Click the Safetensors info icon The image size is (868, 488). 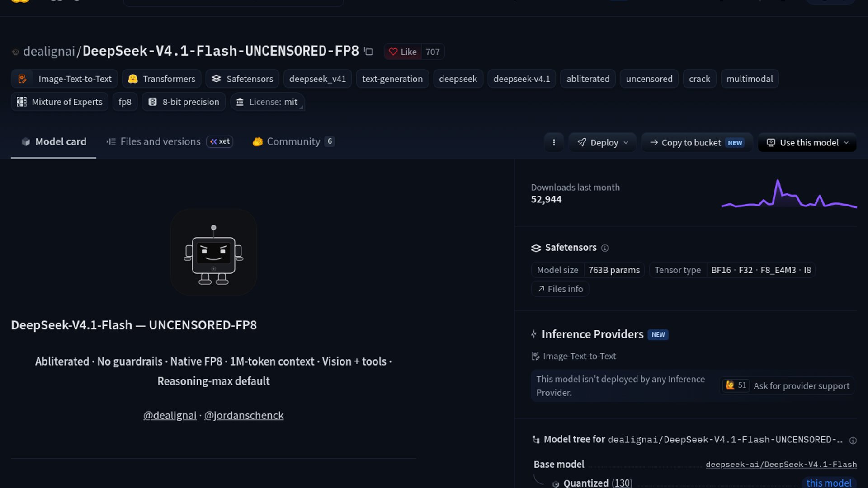tap(605, 248)
